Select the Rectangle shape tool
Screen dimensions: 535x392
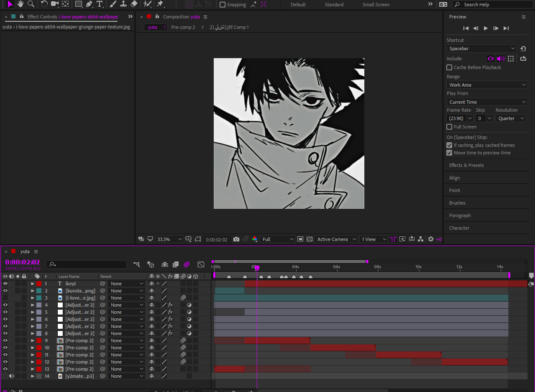(78, 4)
